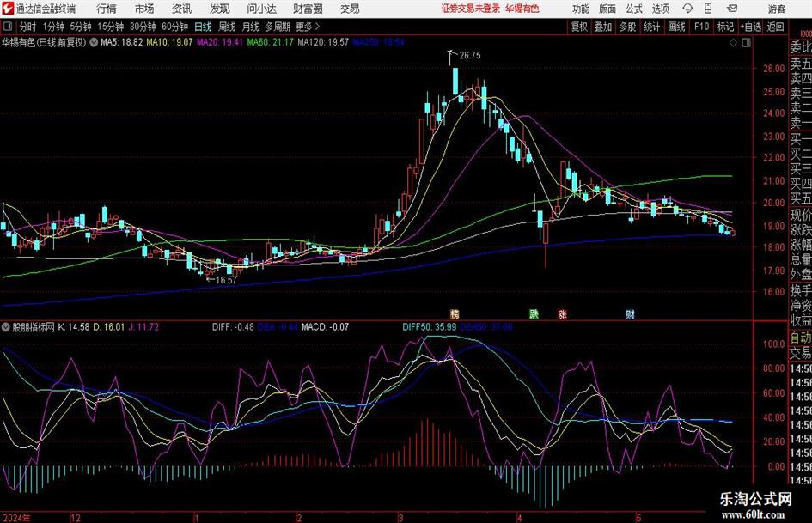
Task: Click the 自动 label in right sidebar
Action: point(801,338)
